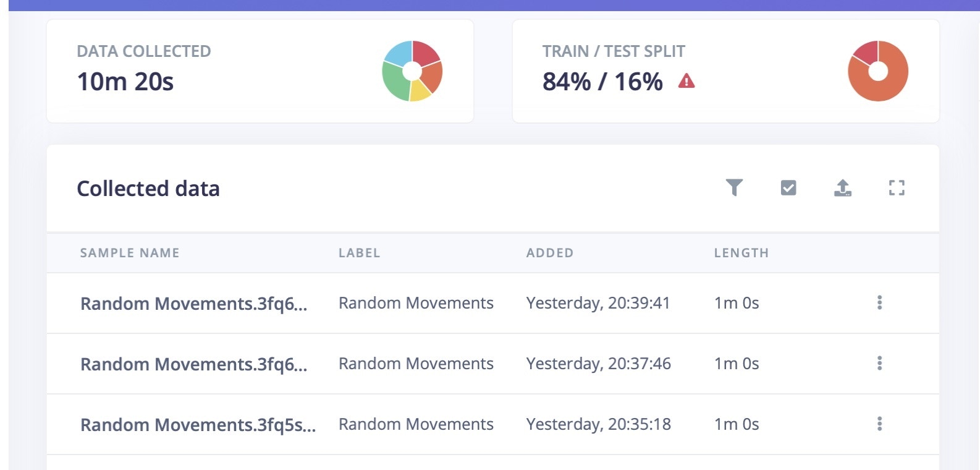Select the sample row added Yesterday, 20:37:46
This screenshot has height=470, width=980.
[493, 364]
